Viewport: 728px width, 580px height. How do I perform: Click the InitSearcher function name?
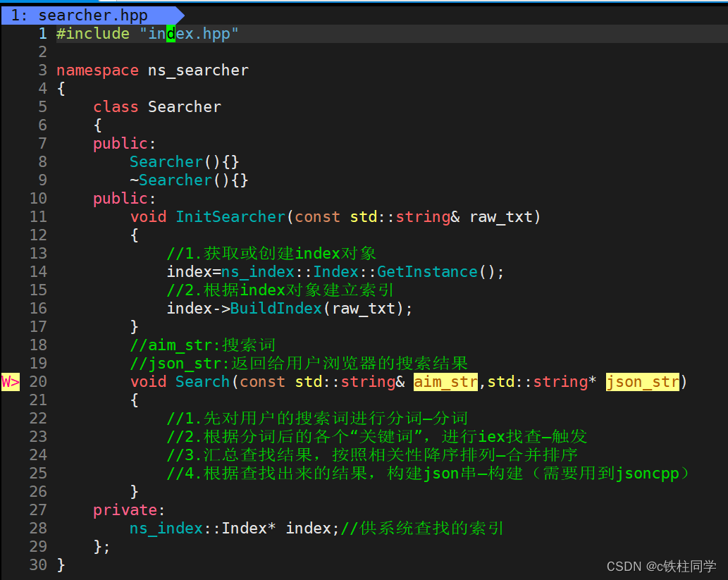(230, 217)
